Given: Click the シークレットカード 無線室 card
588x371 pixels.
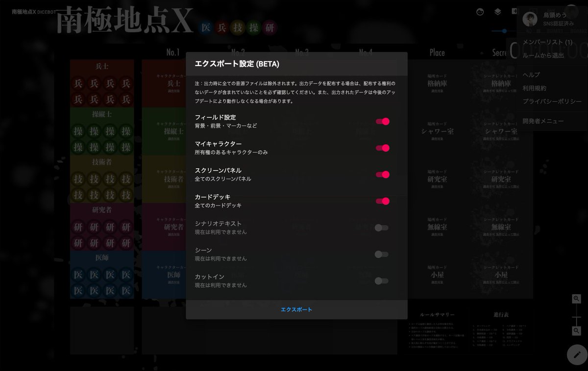Looking at the screenshot, I should click(501, 227).
